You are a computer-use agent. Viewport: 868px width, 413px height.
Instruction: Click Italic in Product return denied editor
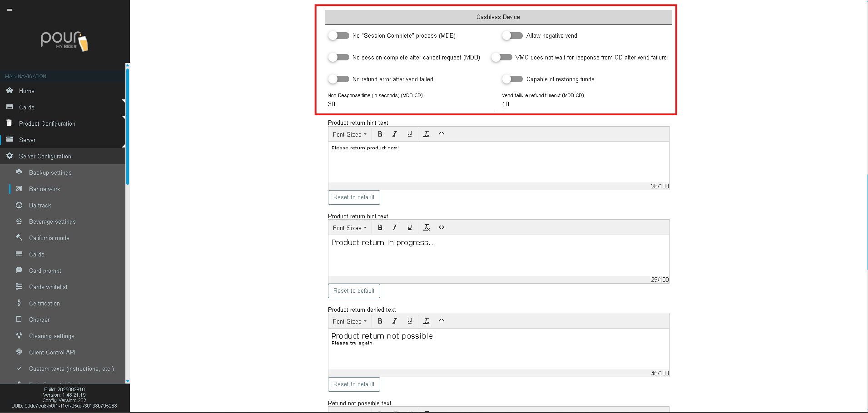(x=395, y=321)
